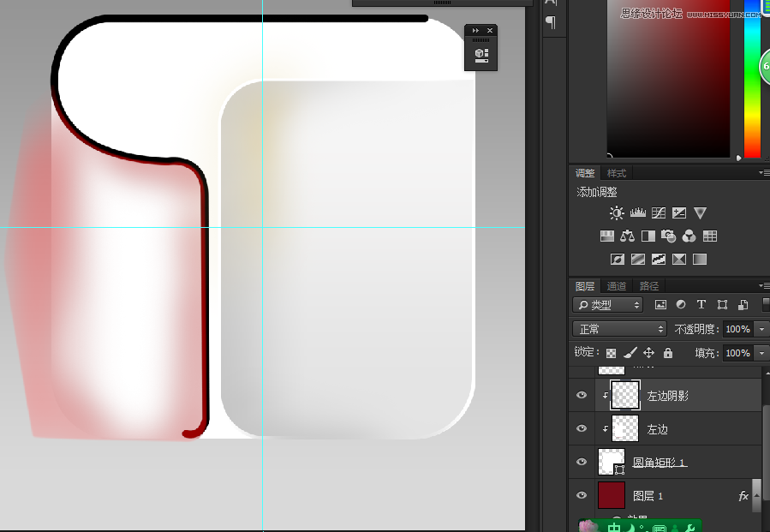The width and height of the screenshot is (770, 532).
Task: Hide the 左边阴影 layer
Action: point(582,395)
